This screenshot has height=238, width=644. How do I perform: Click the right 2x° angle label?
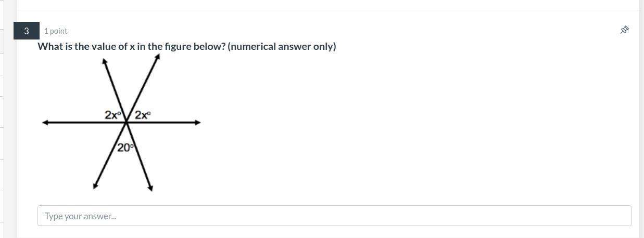click(143, 115)
